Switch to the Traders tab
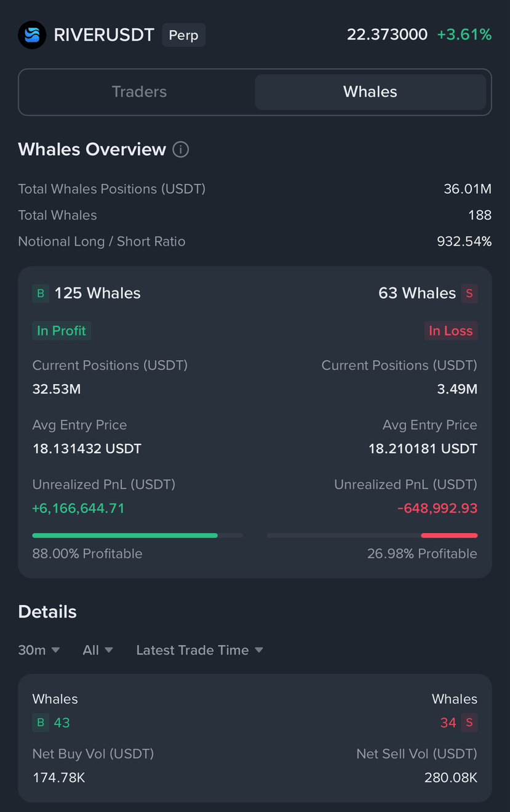510x812 pixels. (139, 92)
